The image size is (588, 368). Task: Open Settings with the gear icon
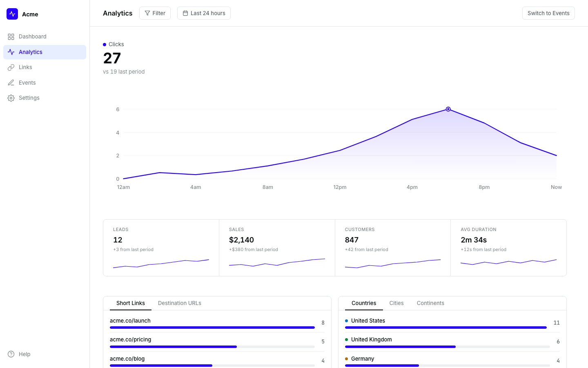pos(11,98)
